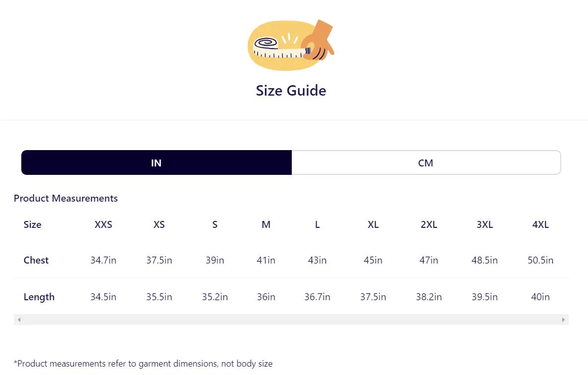Viewport: 588px width, 375px height.
Task: Select the XS size column header
Action: 159,224
